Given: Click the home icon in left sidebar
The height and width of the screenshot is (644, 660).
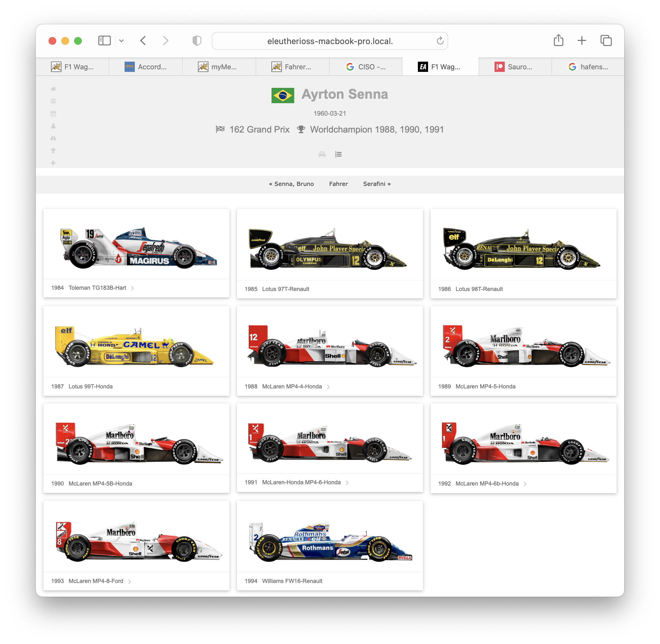Looking at the screenshot, I should pos(53,89).
